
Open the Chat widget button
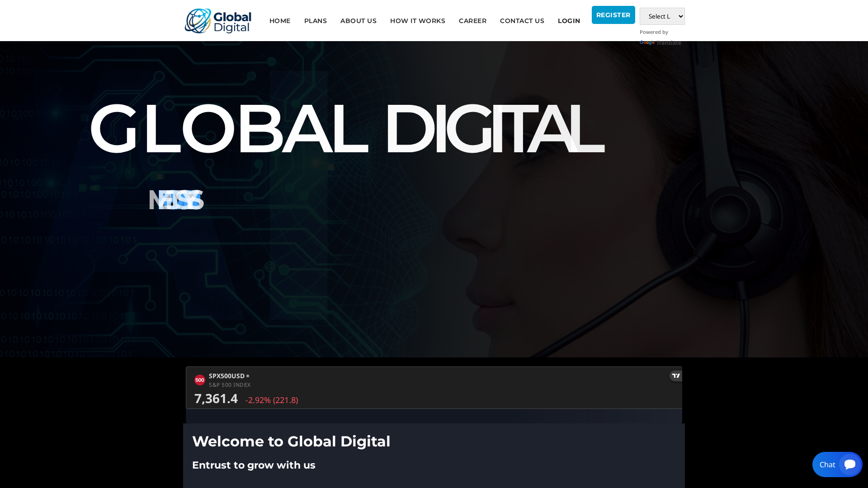point(837,465)
